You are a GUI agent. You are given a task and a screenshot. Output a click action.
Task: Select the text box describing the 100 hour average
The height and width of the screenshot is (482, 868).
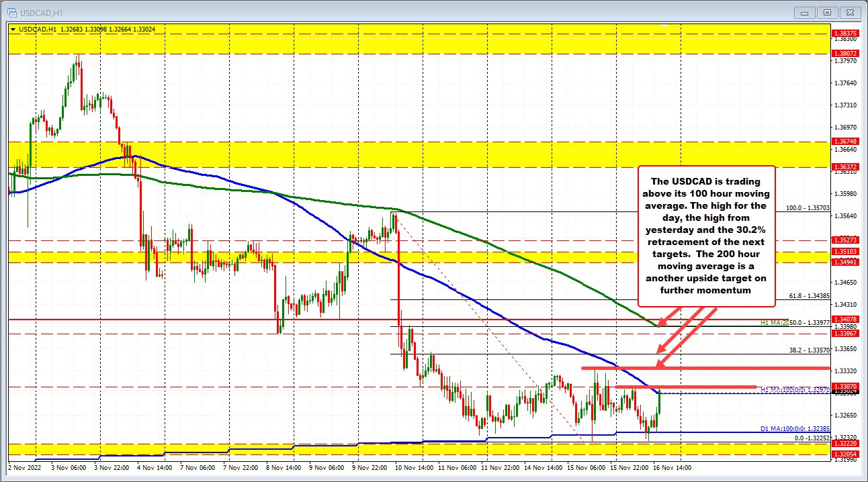pos(705,236)
